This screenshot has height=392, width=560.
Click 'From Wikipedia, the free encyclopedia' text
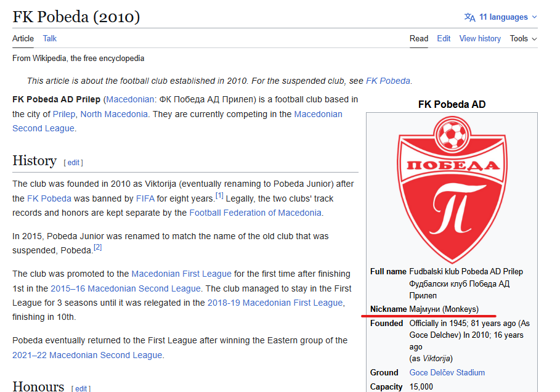(x=78, y=59)
